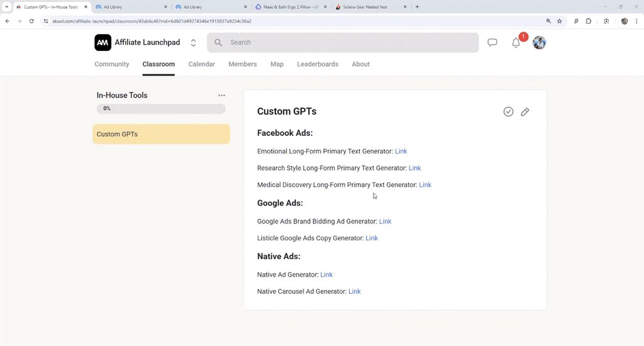Open Native Carousel Ad Generator link
The width and height of the screenshot is (644, 346).
pyautogui.click(x=355, y=292)
